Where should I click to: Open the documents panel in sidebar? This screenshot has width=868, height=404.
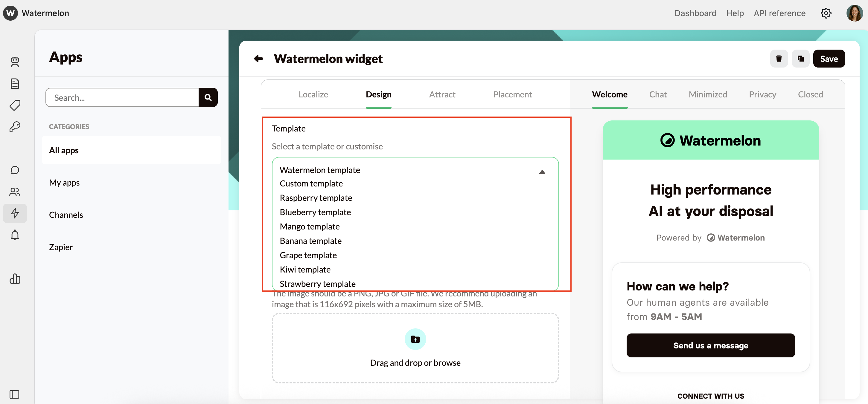(x=15, y=84)
